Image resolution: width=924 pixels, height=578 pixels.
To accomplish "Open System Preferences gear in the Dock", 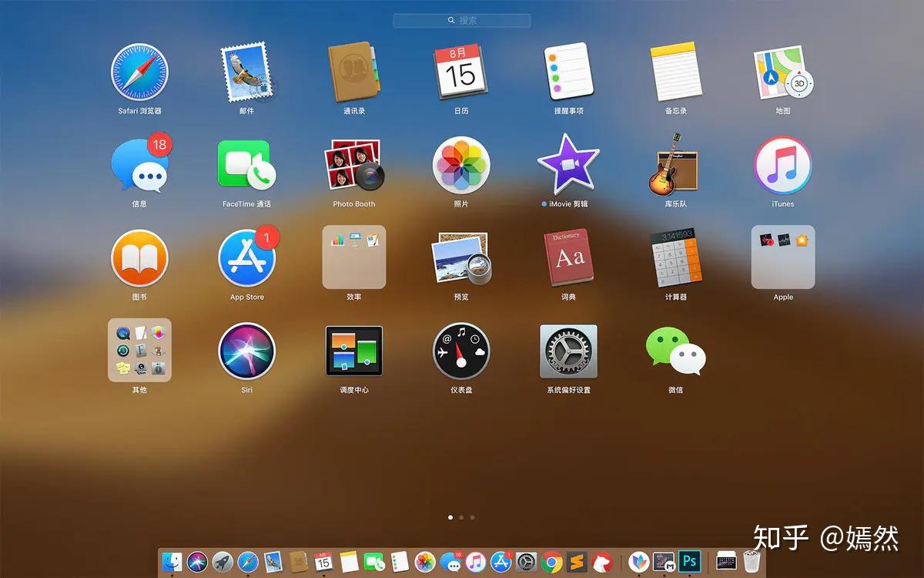I will tap(526, 562).
